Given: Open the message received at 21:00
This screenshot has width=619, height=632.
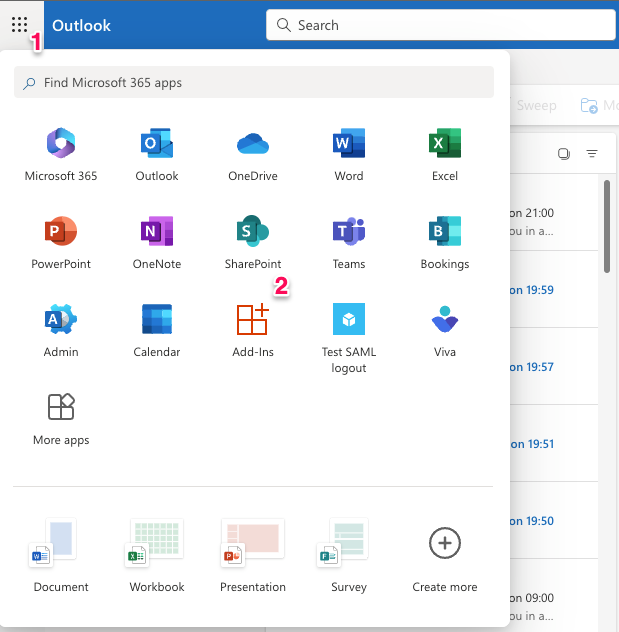Looking at the screenshot, I should 554,213.
